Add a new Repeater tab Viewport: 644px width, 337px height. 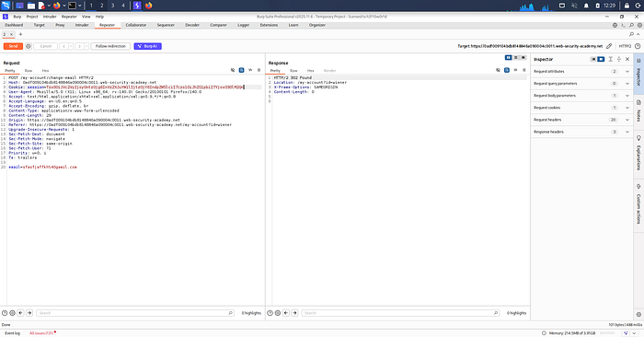coord(20,34)
